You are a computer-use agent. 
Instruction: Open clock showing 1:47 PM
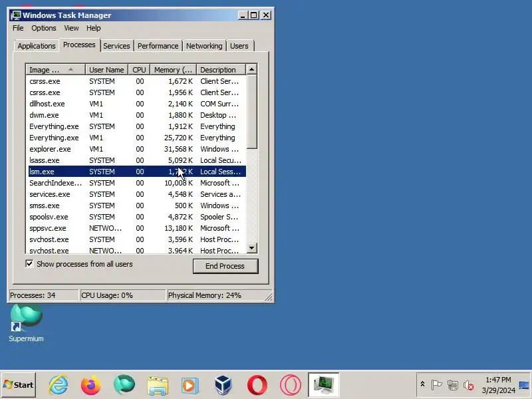pyautogui.click(x=498, y=385)
